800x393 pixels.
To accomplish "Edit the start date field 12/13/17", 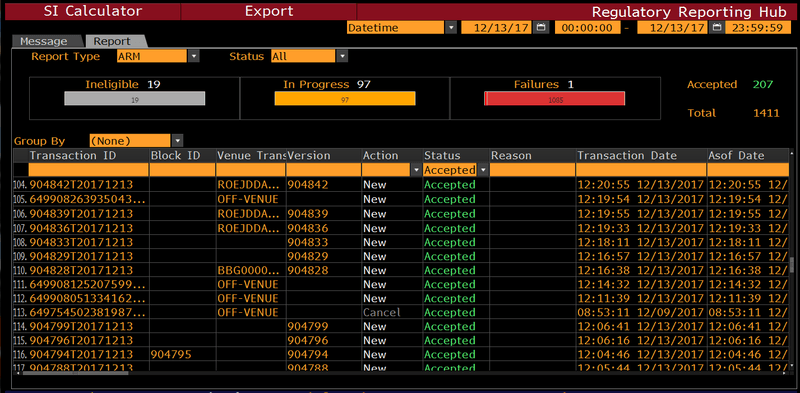I will point(496,28).
